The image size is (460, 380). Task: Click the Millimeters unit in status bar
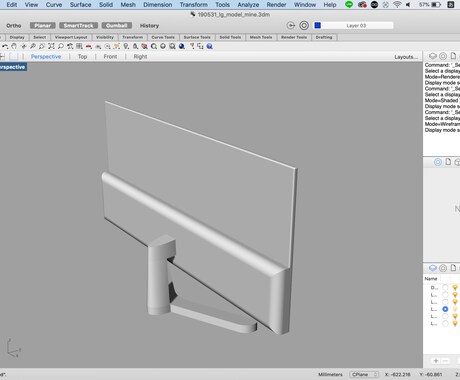point(330,374)
